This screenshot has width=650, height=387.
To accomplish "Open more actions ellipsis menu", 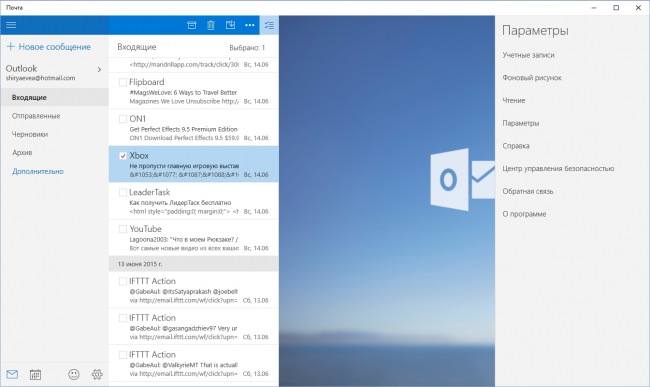I will (250, 25).
